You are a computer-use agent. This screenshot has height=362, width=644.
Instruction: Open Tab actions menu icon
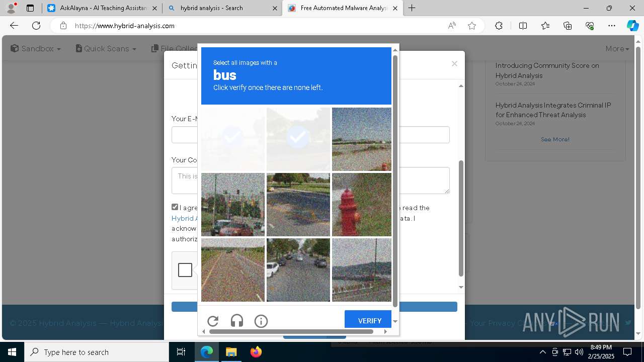click(x=30, y=8)
